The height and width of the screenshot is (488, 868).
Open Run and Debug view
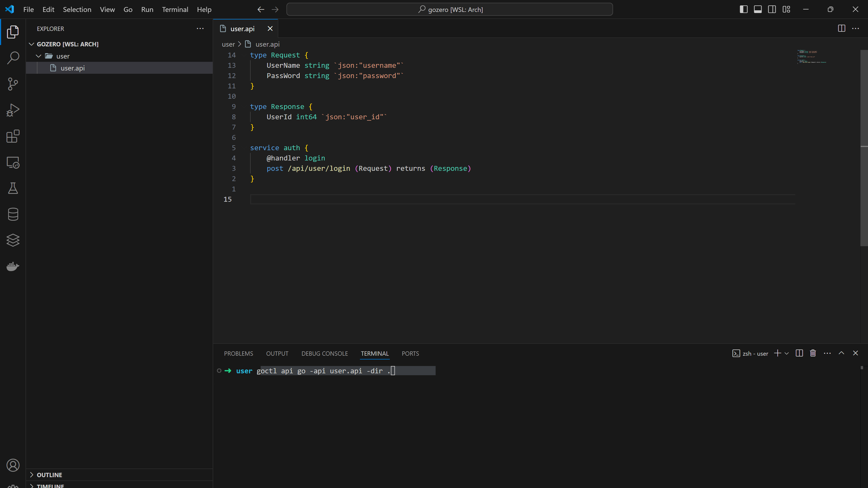(13, 110)
